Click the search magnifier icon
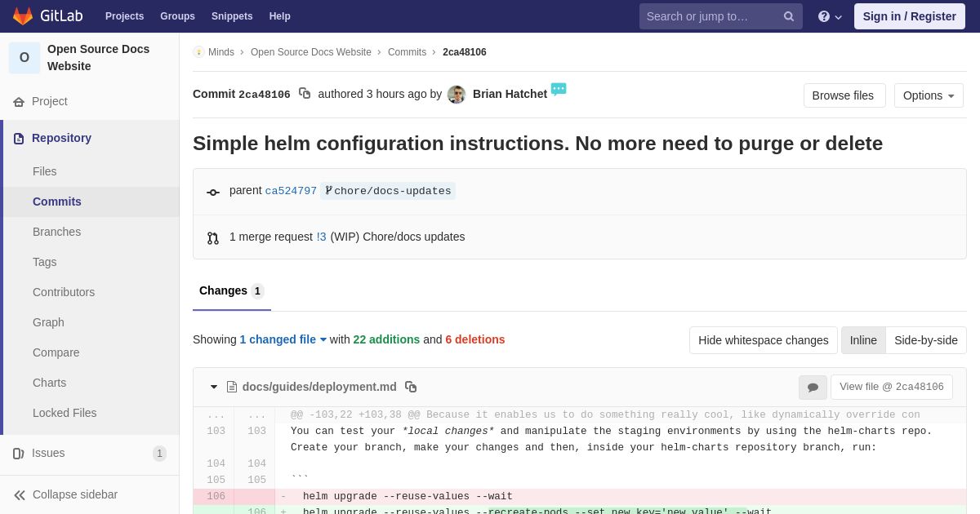 click(x=789, y=16)
